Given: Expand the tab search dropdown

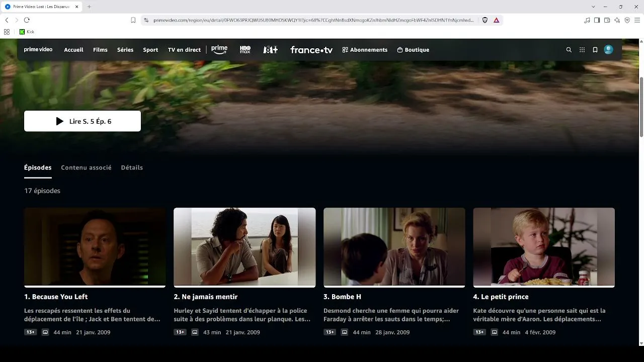Looking at the screenshot, I should (x=594, y=7).
